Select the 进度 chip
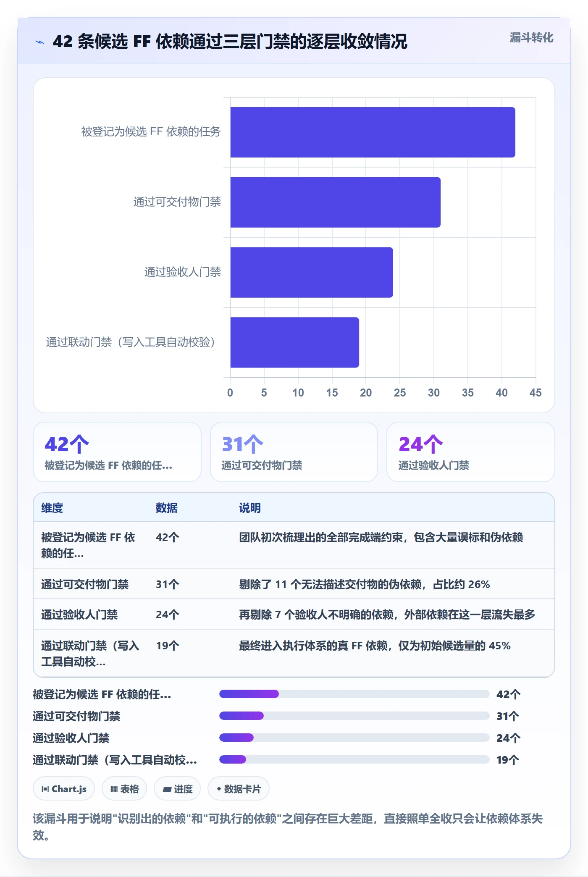 (x=177, y=789)
